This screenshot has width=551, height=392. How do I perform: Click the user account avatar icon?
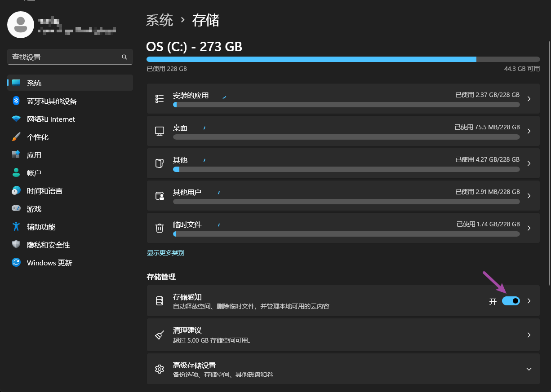(x=21, y=25)
